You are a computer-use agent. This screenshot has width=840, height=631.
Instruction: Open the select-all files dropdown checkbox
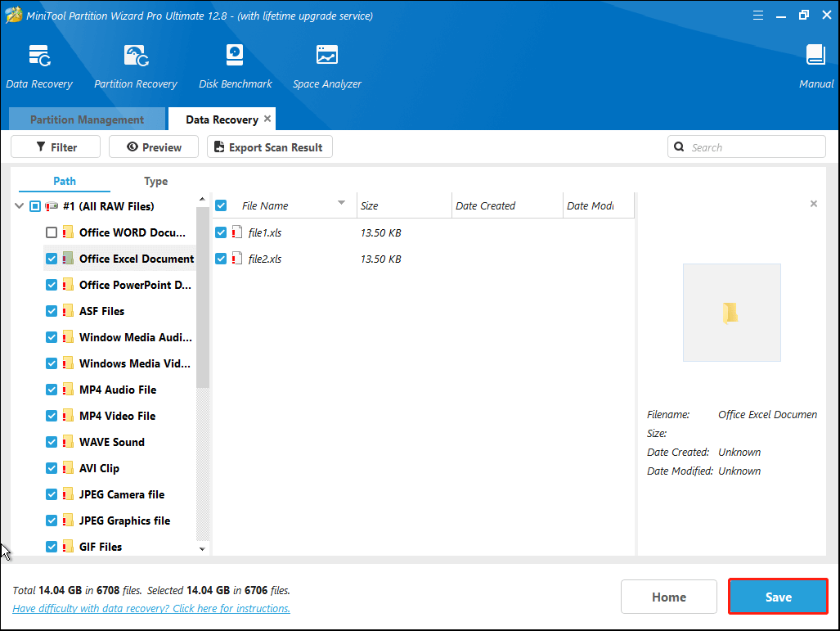[221, 205]
